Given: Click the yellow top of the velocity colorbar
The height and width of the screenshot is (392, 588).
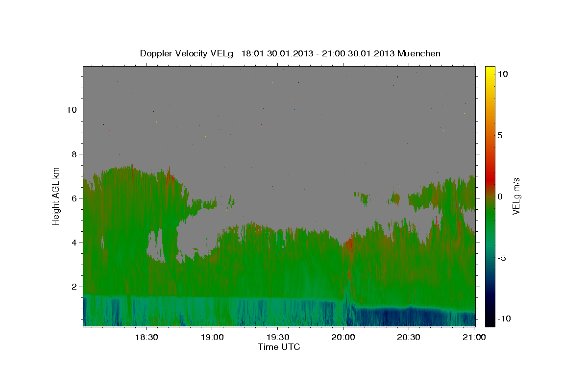Looking at the screenshot, I should 490,71.
